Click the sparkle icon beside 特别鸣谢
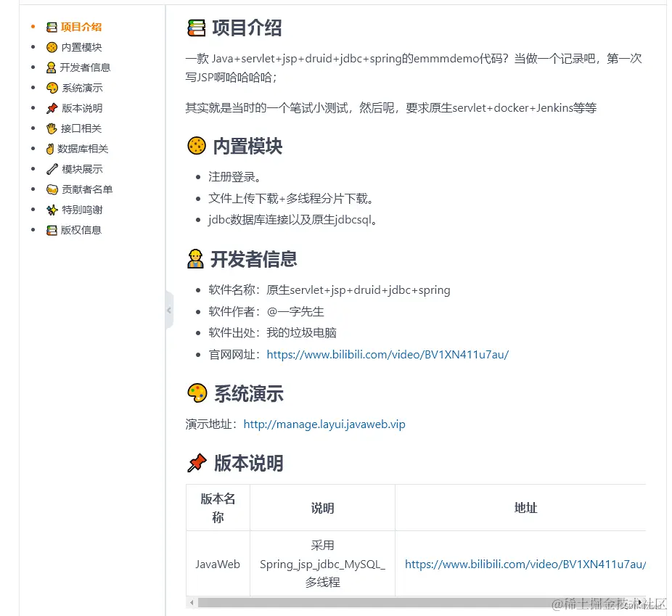672x616 pixels. (51, 210)
